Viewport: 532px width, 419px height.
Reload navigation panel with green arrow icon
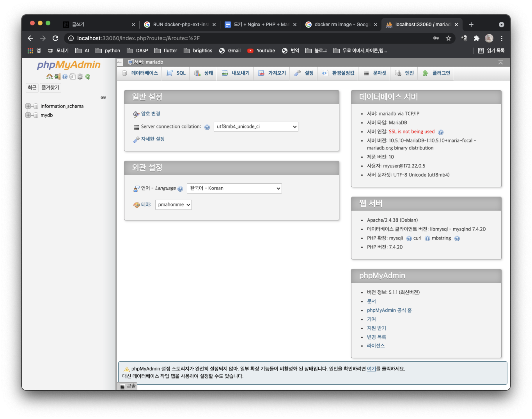coord(88,76)
